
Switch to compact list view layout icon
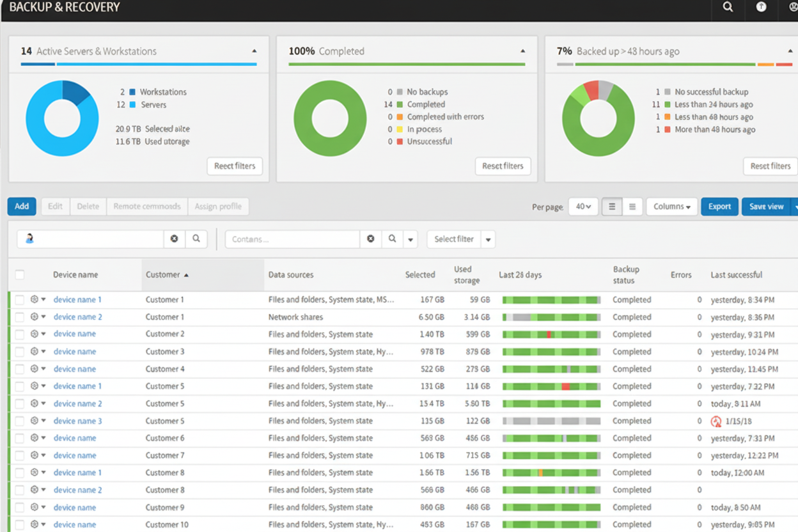coord(632,207)
